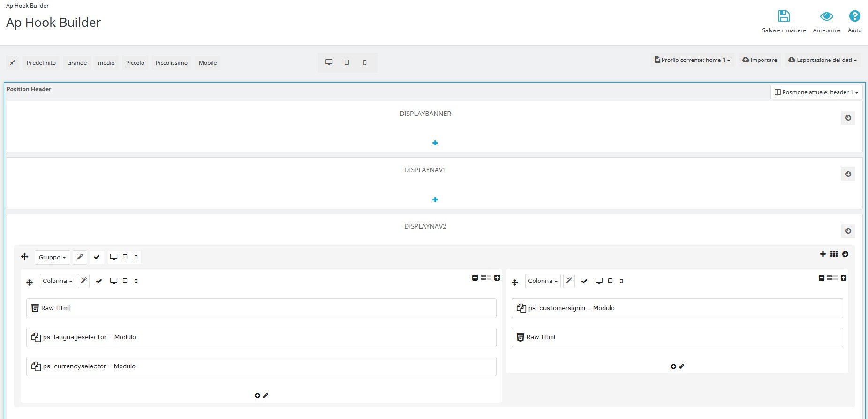
Task: Open Anteprima preview with the eye icon
Action: tap(826, 16)
